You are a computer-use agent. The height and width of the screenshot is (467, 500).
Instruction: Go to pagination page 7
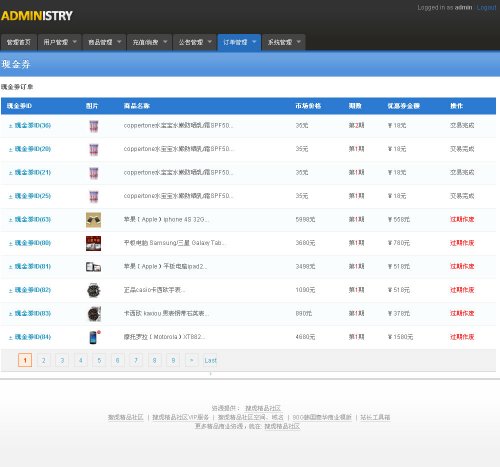click(x=136, y=360)
